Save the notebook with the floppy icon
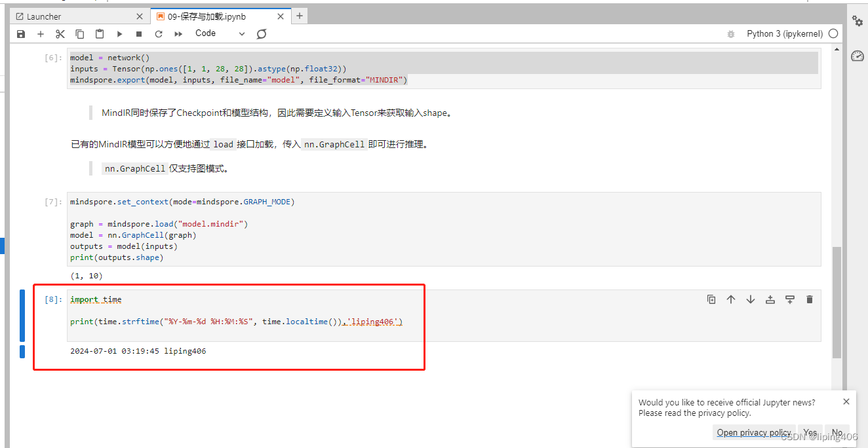Image resolution: width=868 pixels, height=448 pixels. click(x=21, y=34)
